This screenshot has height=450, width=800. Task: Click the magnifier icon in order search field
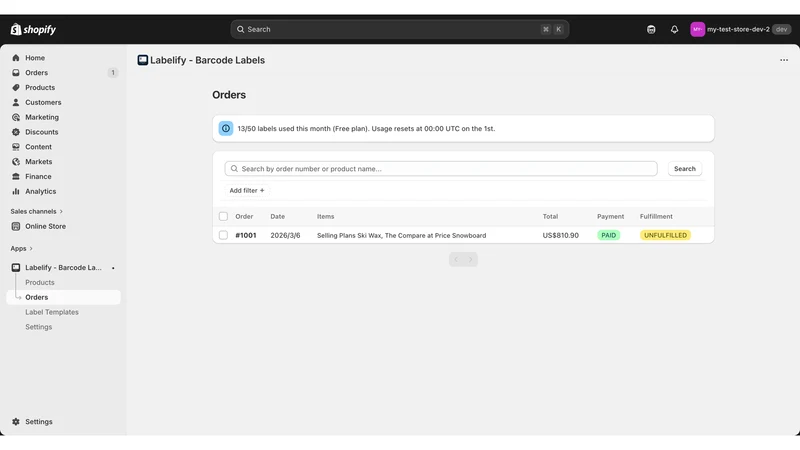(x=234, y=169)
